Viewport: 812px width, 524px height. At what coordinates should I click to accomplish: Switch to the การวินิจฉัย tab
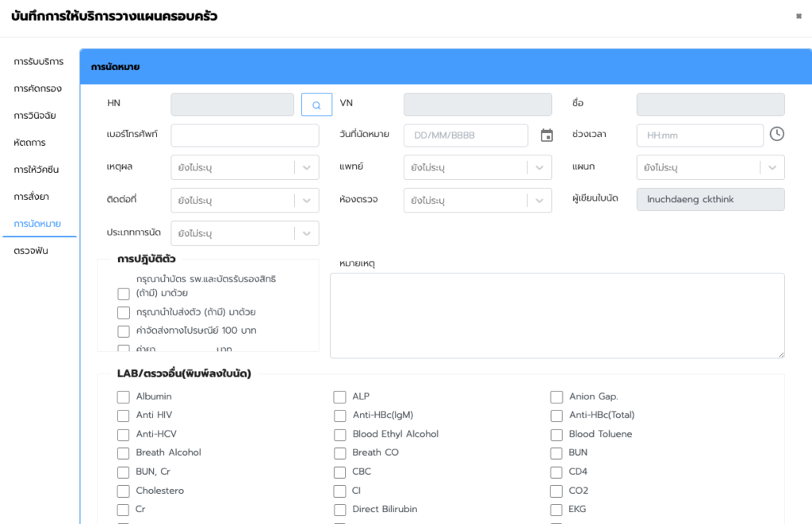click(35, 116)
